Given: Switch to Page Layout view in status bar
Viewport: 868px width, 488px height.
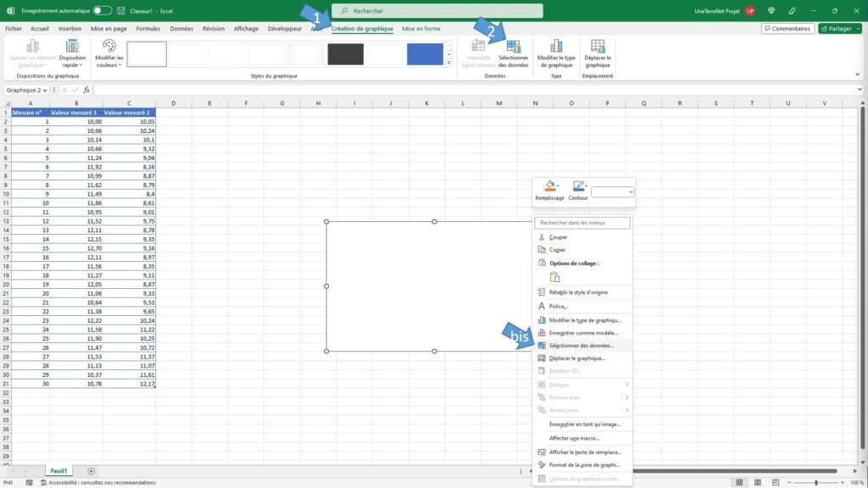Looking at the screenshot, I should (757, 482).
